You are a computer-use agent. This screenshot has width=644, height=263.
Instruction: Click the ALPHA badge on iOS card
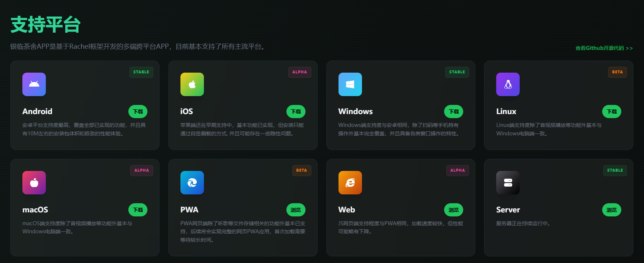click(300, 72)
